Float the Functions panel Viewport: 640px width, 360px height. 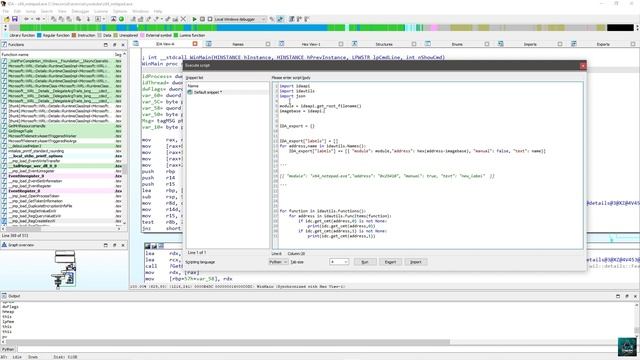[114, 44]
